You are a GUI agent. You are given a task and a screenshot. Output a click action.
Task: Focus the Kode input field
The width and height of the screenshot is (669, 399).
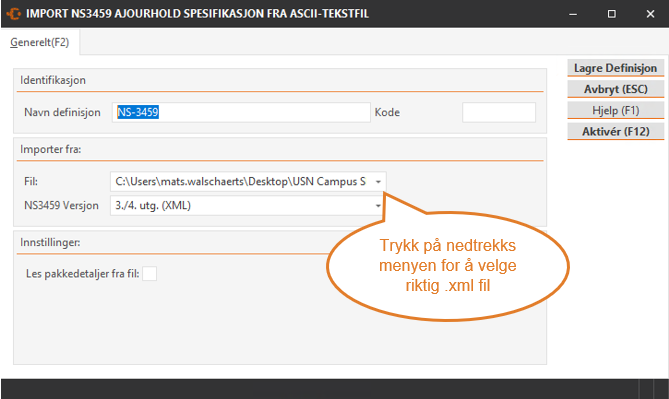pyautogui.click(x=499, y=112)
